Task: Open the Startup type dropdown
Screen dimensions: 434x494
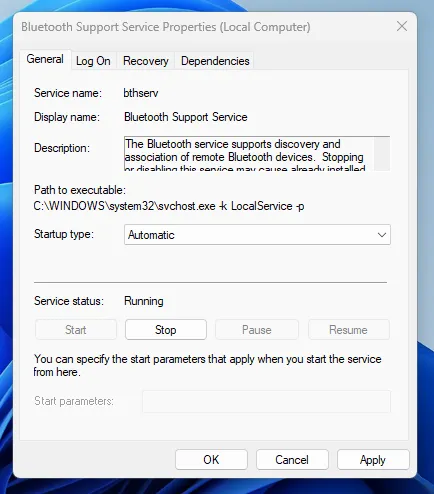Action: (x=257, y=235)
